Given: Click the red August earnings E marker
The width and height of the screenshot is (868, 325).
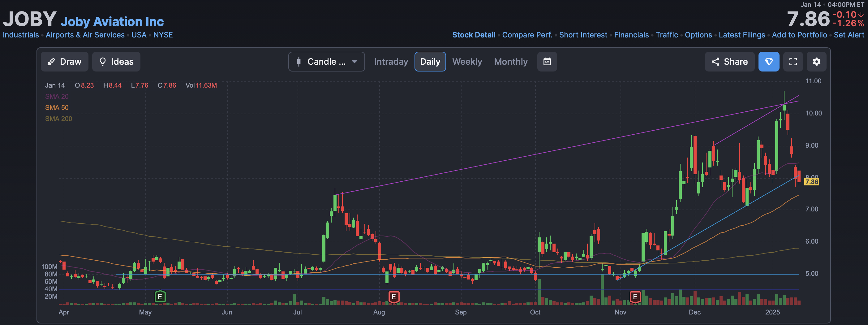Looking at the screenshot, I should click(x=393, y=297).
